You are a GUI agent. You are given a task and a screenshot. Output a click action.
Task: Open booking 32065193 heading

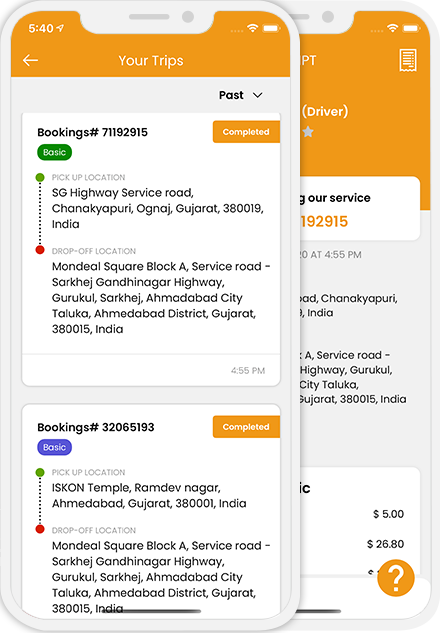point(96,428)
